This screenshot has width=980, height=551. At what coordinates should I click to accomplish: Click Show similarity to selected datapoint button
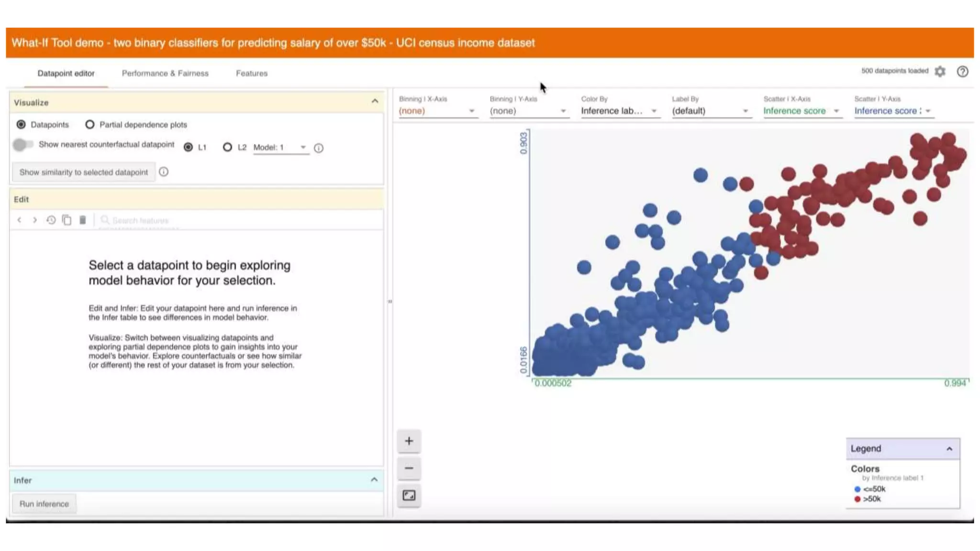point(84,172)
